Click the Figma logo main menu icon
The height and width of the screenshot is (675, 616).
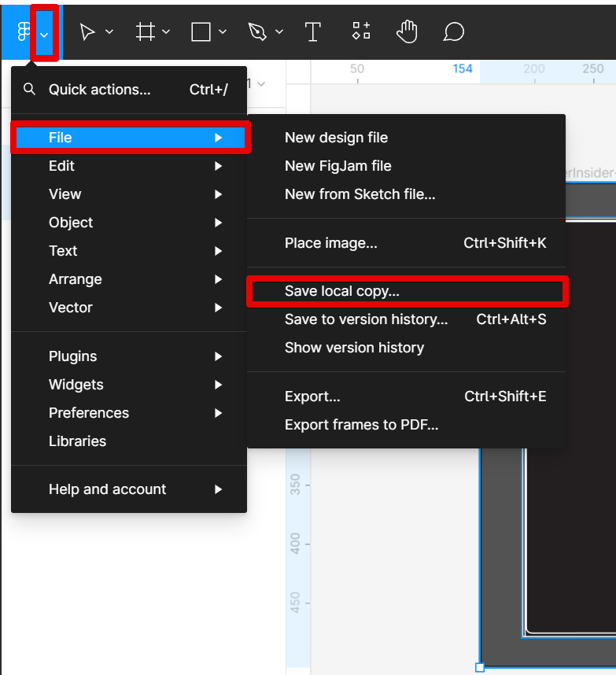(x=24, y=32)
